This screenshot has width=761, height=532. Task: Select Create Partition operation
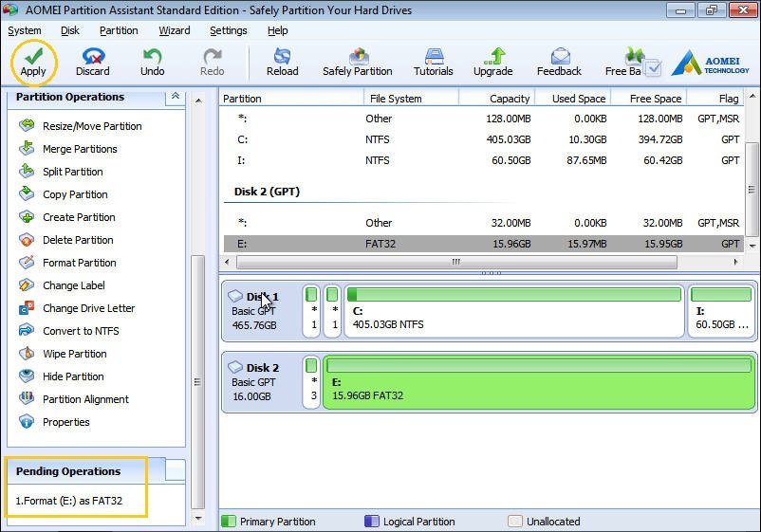point(67,217)
